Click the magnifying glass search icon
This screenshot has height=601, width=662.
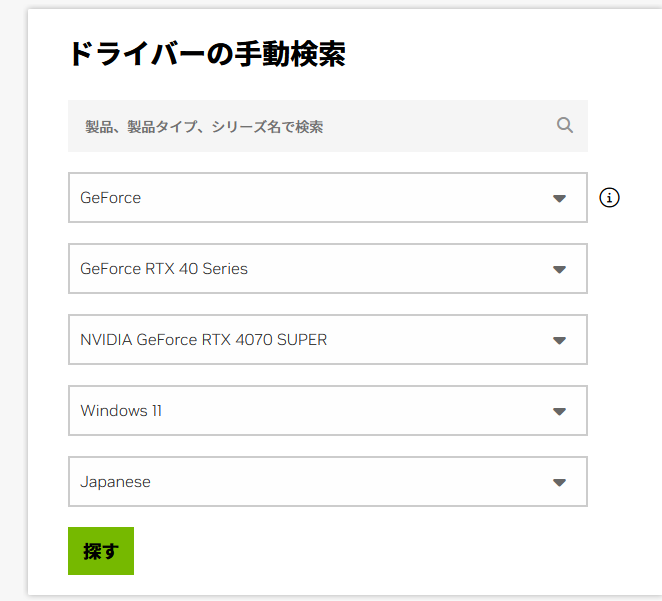(x=564, y=125)
